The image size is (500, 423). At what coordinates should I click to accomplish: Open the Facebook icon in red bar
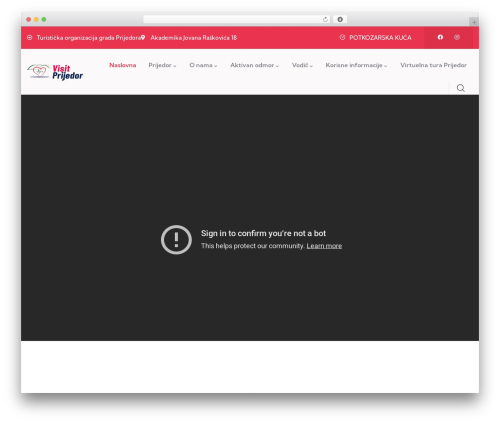click(440, 37)
